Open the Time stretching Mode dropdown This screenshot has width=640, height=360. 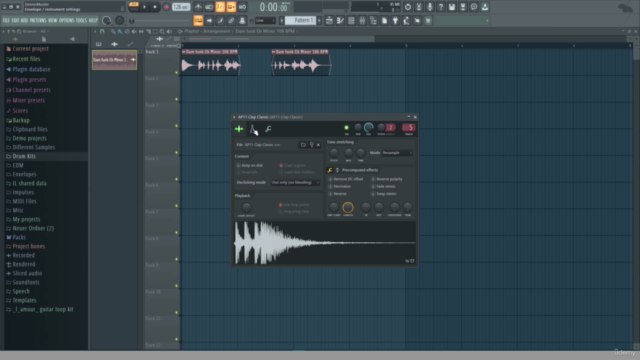(398, 153)
